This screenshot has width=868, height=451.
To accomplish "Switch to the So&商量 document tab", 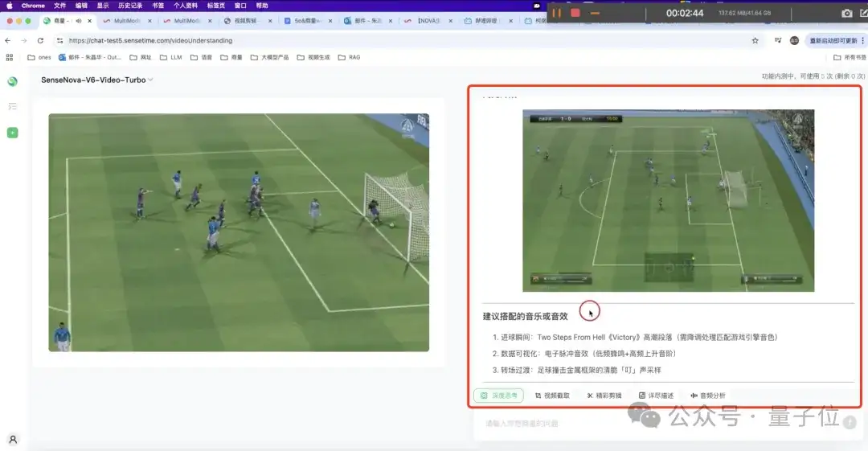I will point(307,21).
